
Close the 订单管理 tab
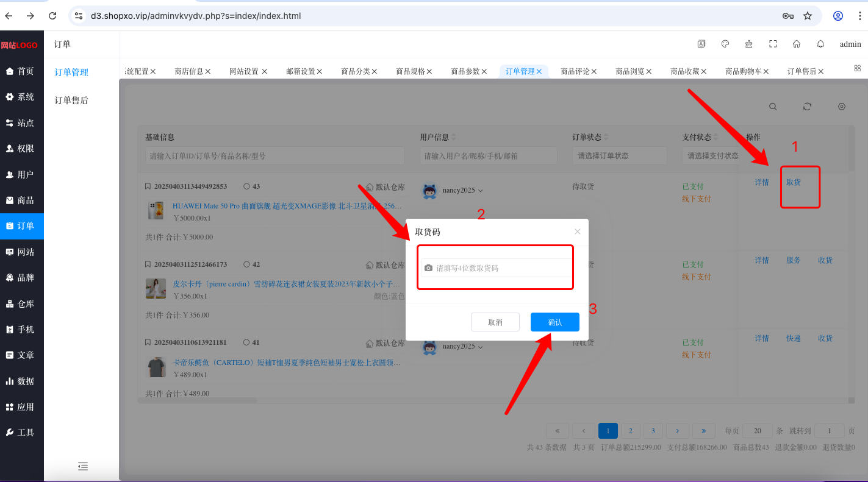(x=539, y=71)
